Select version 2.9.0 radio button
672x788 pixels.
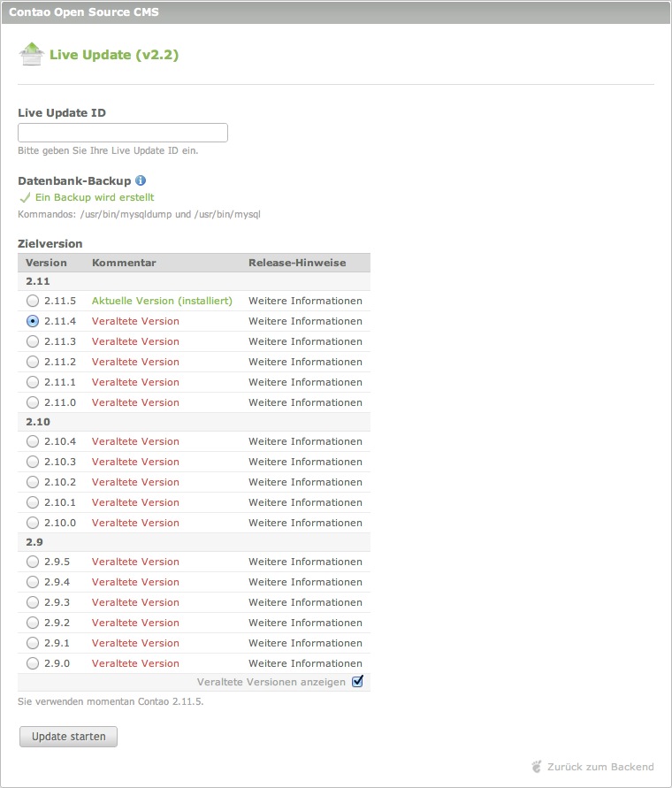[x=33, y=663]
